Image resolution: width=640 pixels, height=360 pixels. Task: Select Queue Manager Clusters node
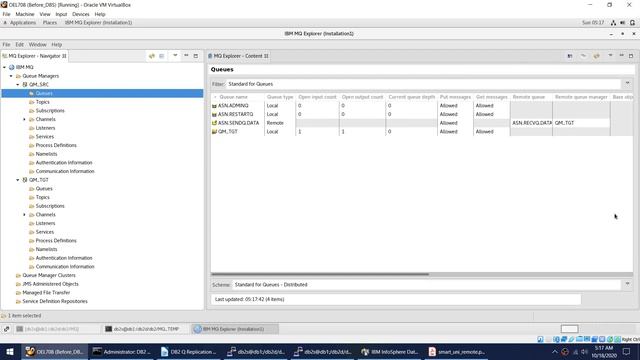(x=49, y=276)
